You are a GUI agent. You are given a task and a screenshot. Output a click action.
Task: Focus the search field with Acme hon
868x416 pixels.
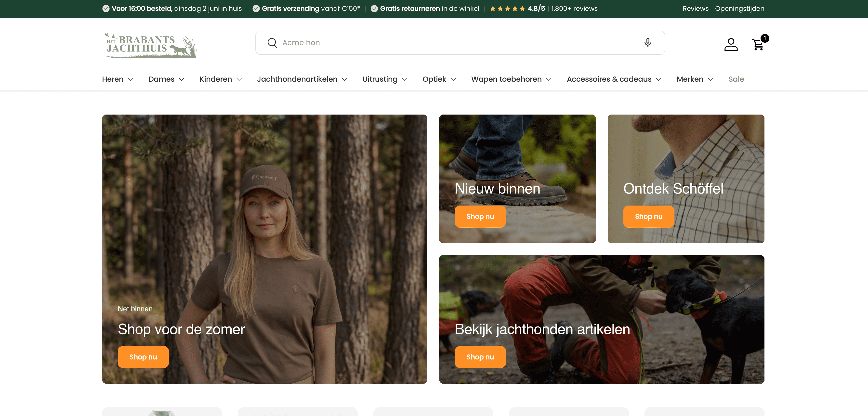[x=460, y=43]
